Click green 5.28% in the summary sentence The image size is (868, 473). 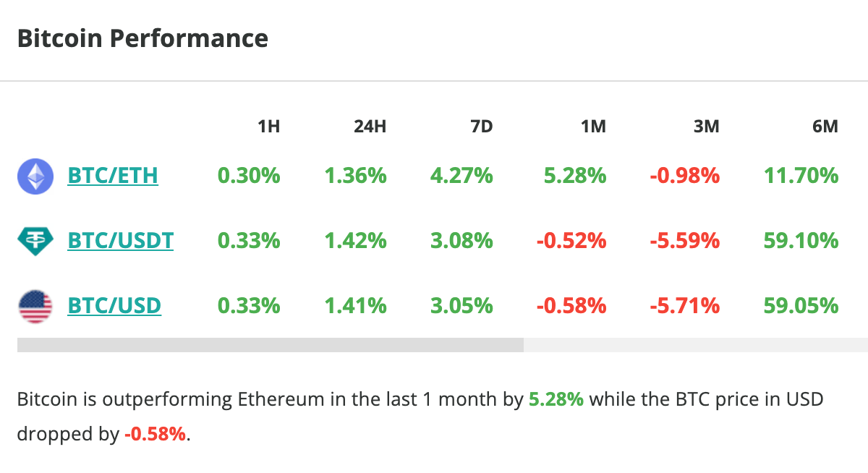(x=556, y=399)
